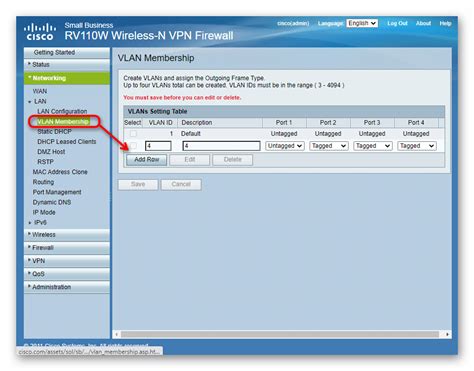Tick the checkbox of VLAN 4 row
This screenshot has width=474, height=371.
pos(133,146)
